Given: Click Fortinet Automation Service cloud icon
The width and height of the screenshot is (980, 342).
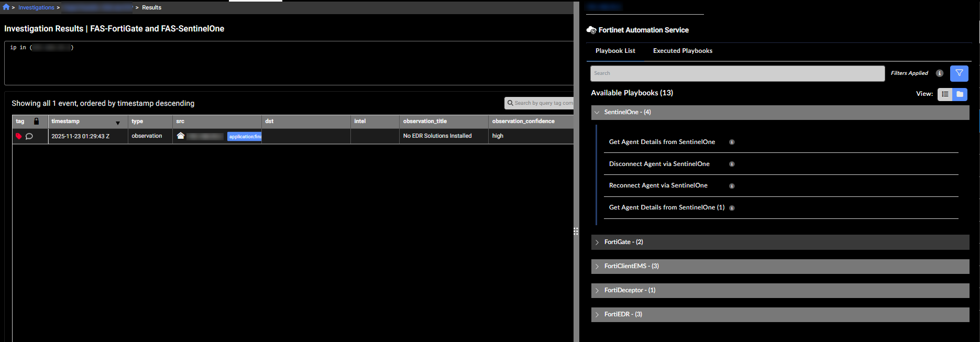Looking at the screenshot, I should pyautogui.click(x=591, y=30).
